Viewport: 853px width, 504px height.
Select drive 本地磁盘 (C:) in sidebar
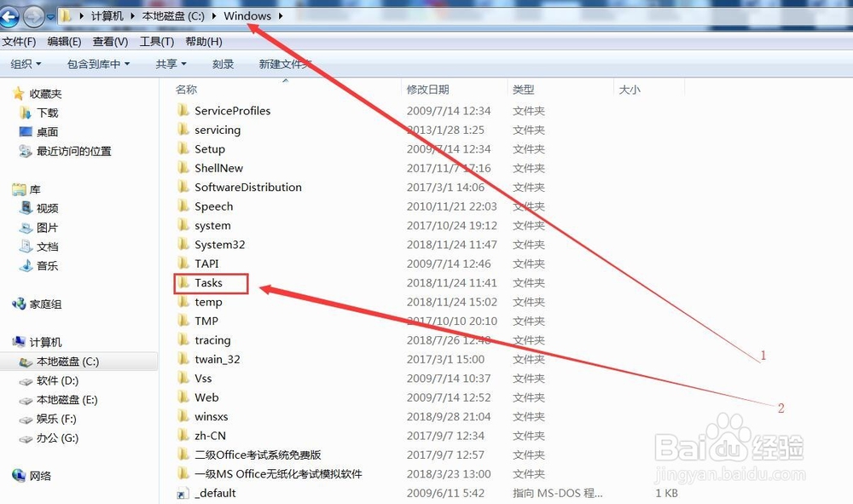click(x=68, y=362)
